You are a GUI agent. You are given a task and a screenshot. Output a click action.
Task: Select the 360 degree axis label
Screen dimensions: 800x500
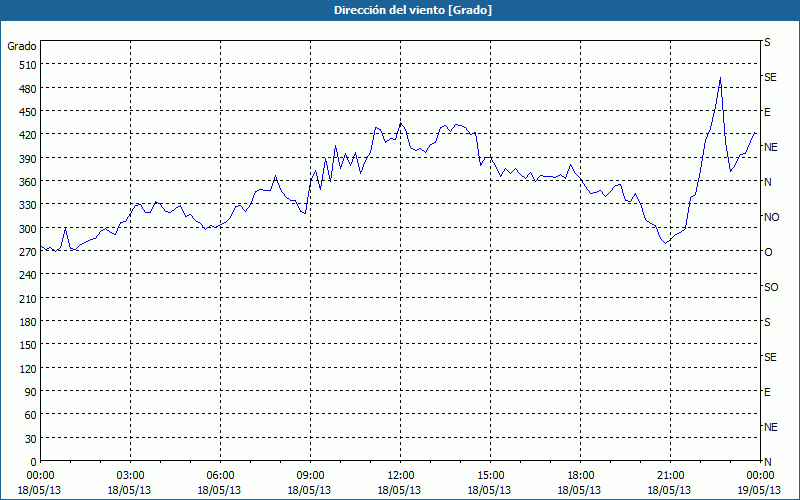(28, 182)
